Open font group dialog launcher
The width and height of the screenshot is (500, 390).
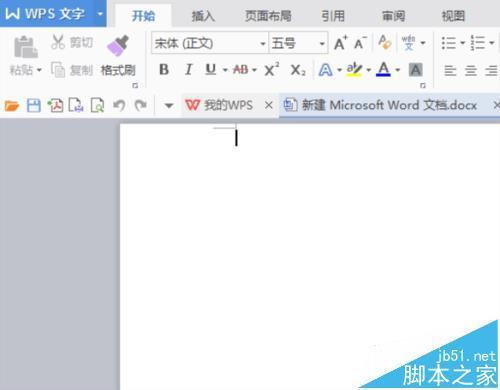[x=423, y=86]
